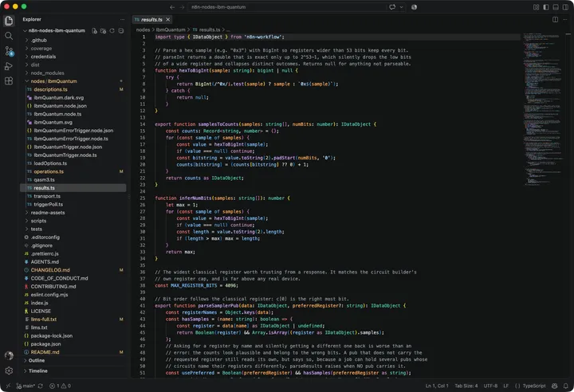The image size is (574, 392).
Task: Expand the credentials folder
Action: point(73,57)
